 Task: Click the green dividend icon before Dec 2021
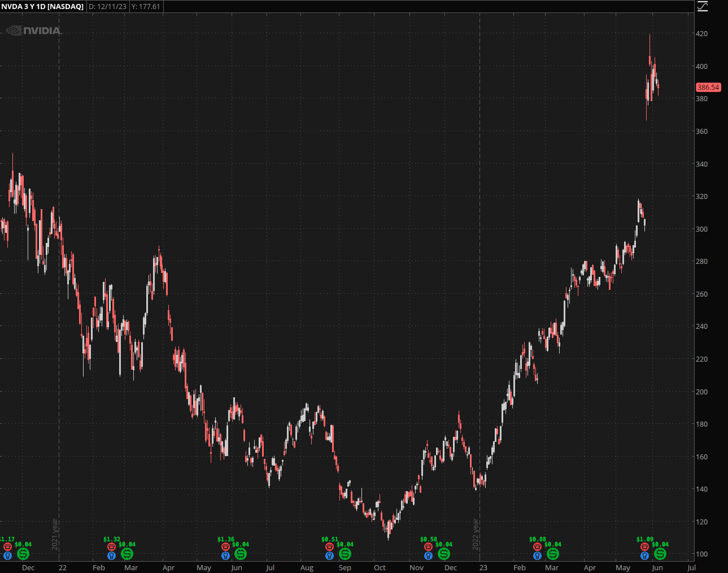[23, 554]
